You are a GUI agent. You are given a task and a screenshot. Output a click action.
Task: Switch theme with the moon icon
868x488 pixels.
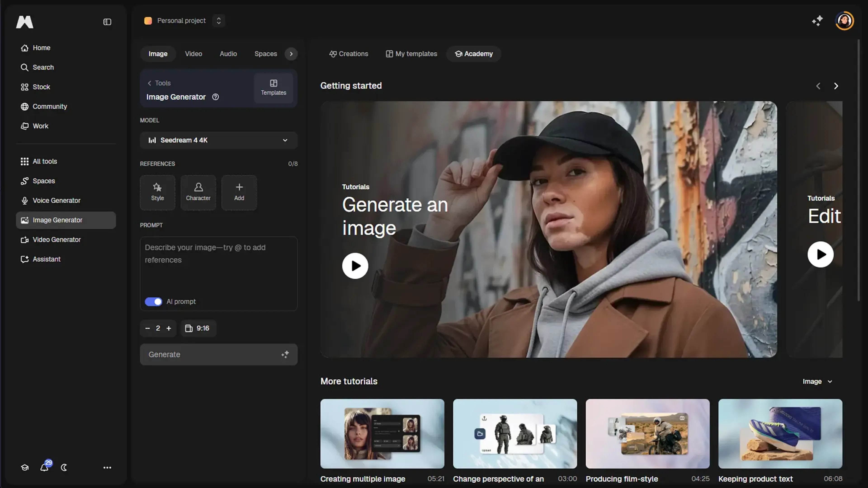click(64, 467)
